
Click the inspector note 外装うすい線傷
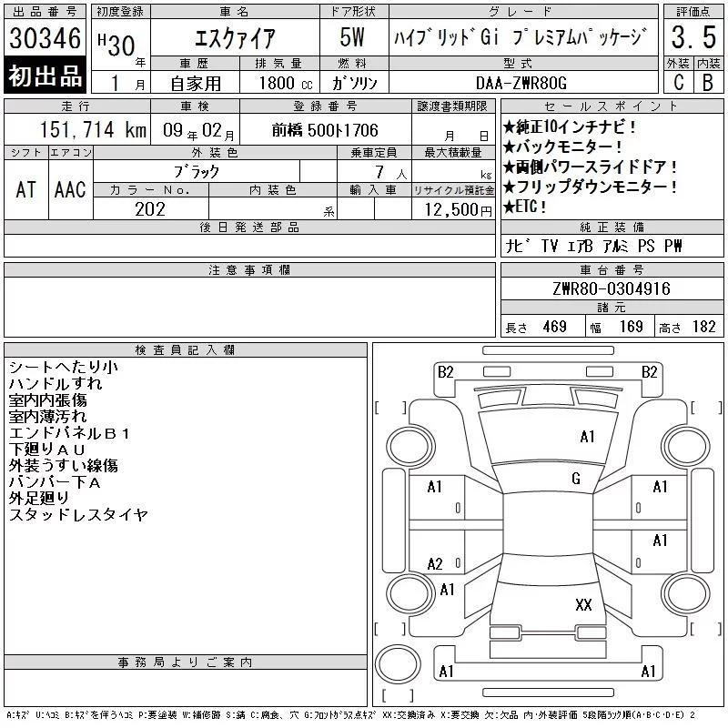[63, 466]
